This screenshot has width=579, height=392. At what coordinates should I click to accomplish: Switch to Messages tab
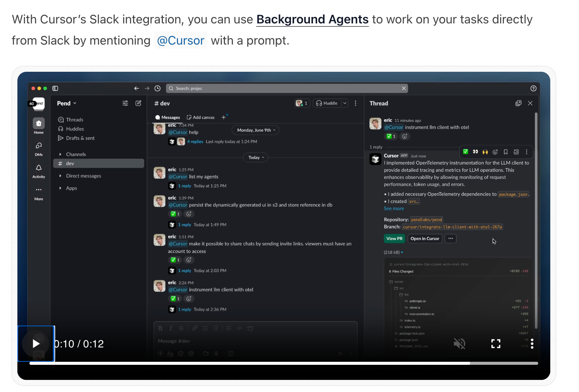[x=167, y=117]
